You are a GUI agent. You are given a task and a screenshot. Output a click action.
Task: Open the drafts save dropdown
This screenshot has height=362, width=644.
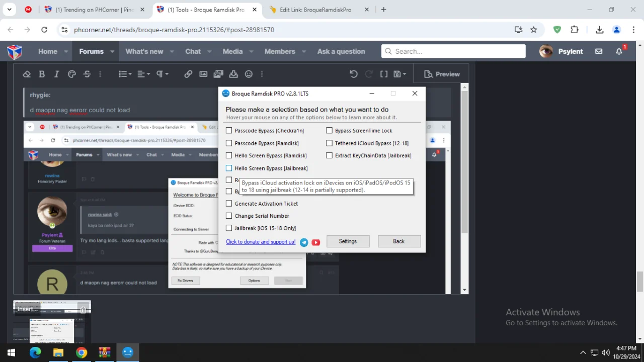399,74
